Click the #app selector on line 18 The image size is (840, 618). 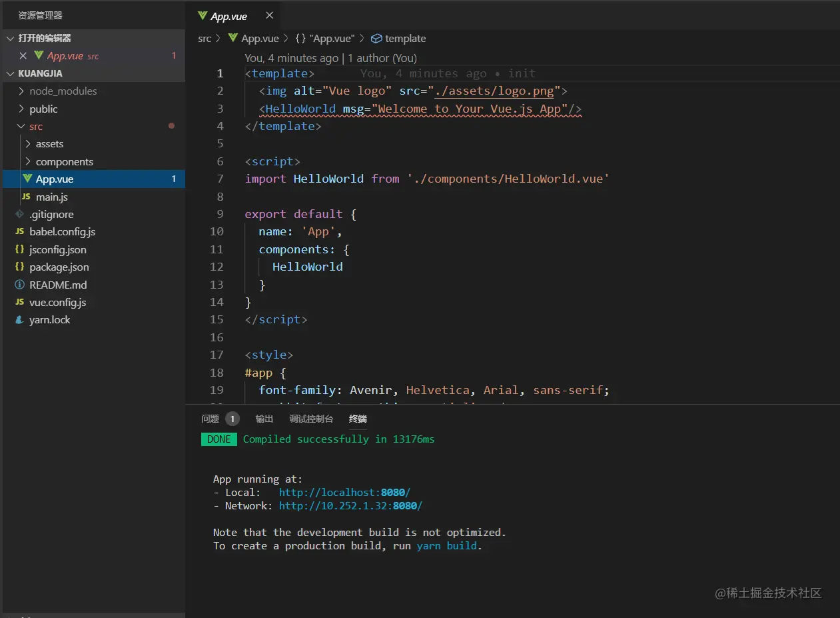(x=259, y=372)
